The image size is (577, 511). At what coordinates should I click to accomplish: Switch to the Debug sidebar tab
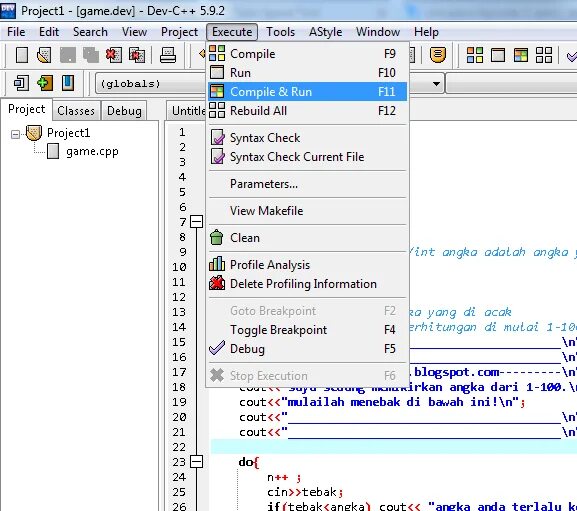124,111
